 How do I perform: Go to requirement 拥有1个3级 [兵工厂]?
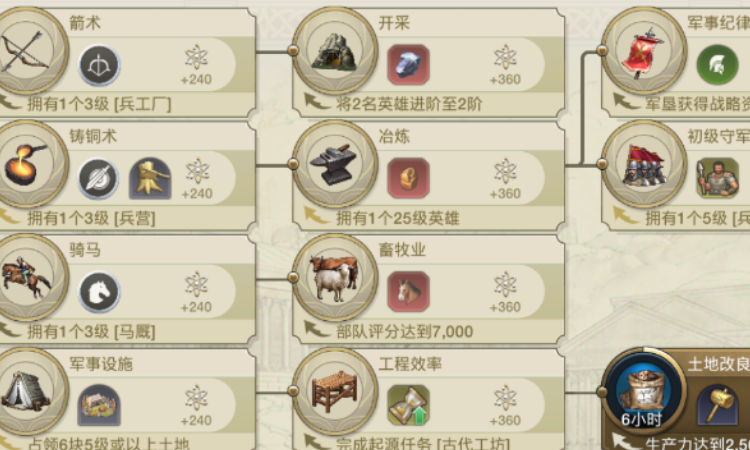click(99, 104)
